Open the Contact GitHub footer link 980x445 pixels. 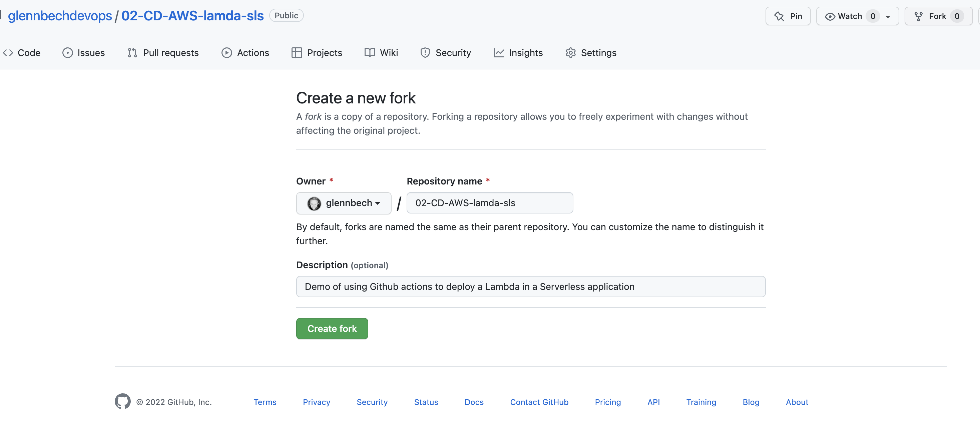(x=539, y=402)
